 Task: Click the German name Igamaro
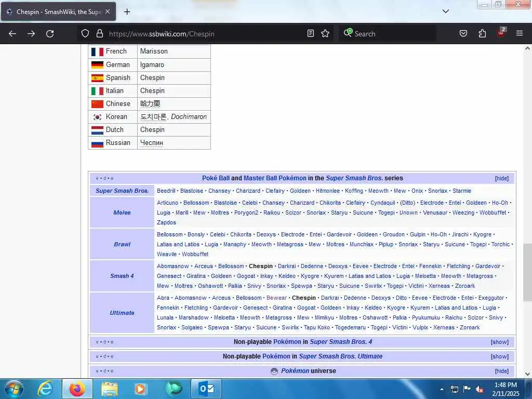click(x=152, y=65)
